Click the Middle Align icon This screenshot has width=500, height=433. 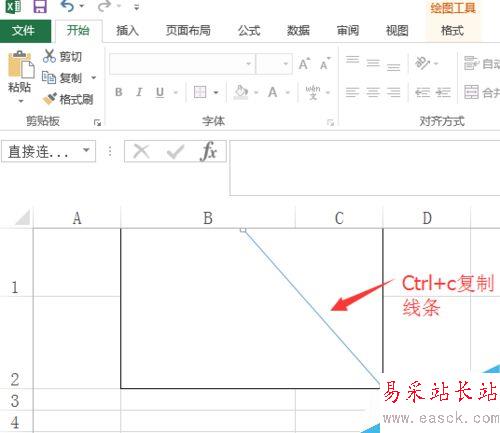pyautogui.click(x=373, y=63)
